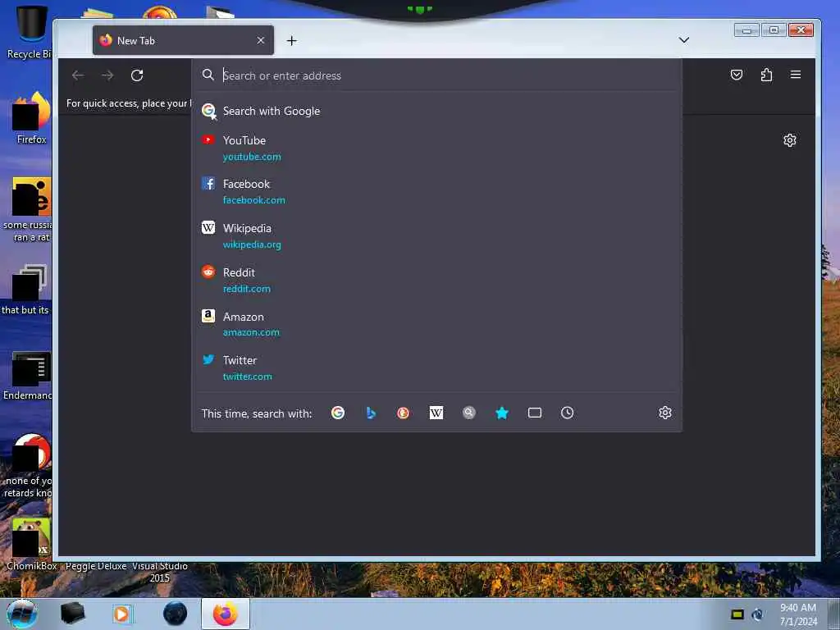Click the reddit.com URL text

point(246,289)
